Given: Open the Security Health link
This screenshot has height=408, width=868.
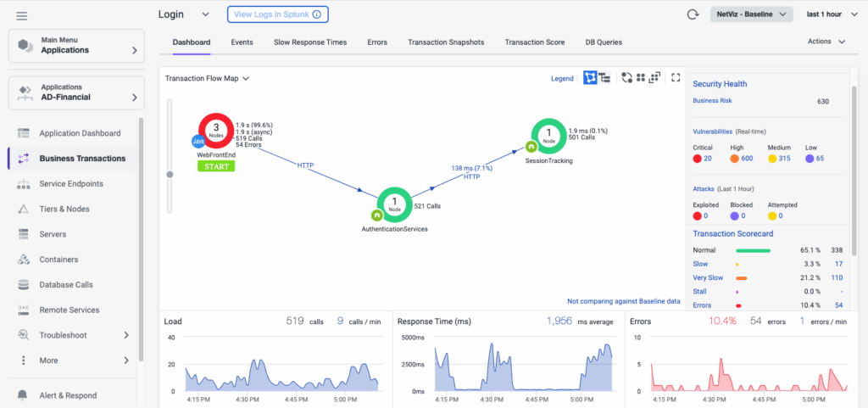Looking at the screenshot, I should coord(720,84).
